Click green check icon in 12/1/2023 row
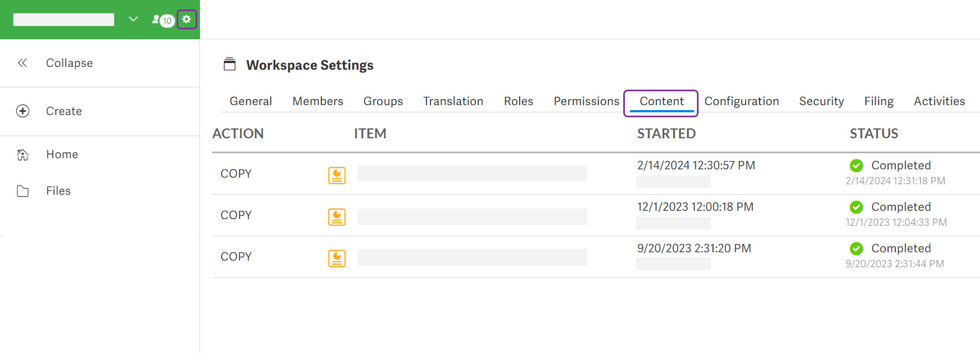980x353 pixels. [x=856, y=207]
